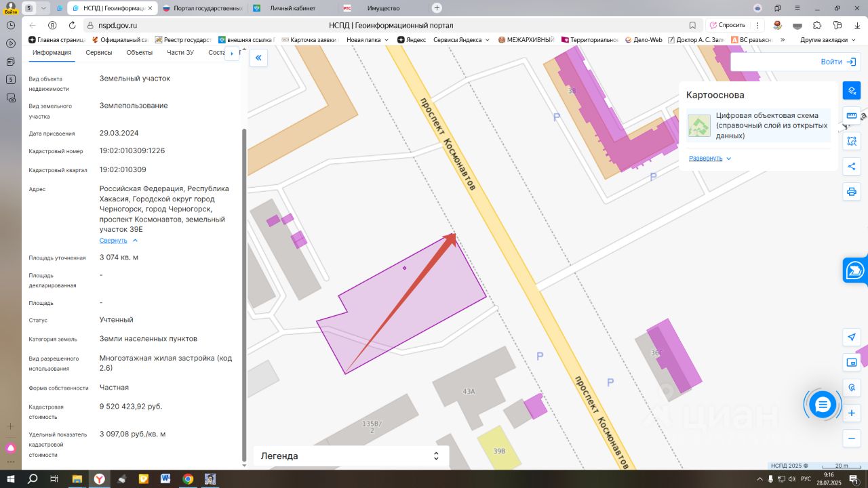
Task: Switch to the Объекты tab
Action: pos(140,53)
